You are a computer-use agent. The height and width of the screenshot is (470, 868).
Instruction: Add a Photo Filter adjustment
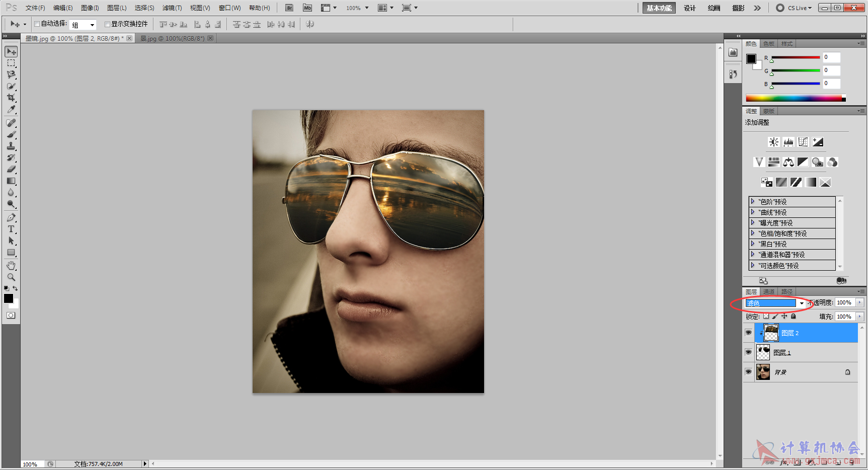tap(818, 162)
